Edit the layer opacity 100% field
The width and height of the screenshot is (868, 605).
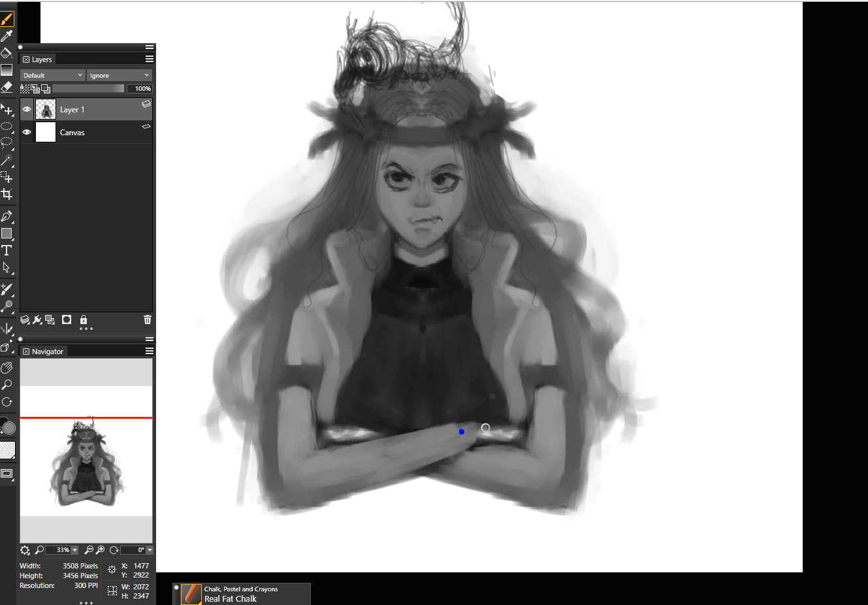tap(139, 89)
